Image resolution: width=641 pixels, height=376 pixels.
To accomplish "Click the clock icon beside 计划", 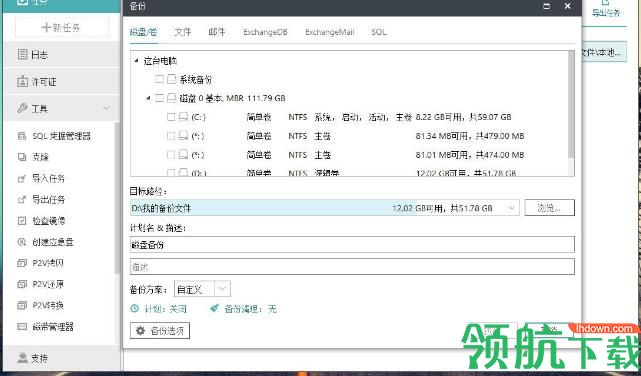I will click(x=134, y=309).
